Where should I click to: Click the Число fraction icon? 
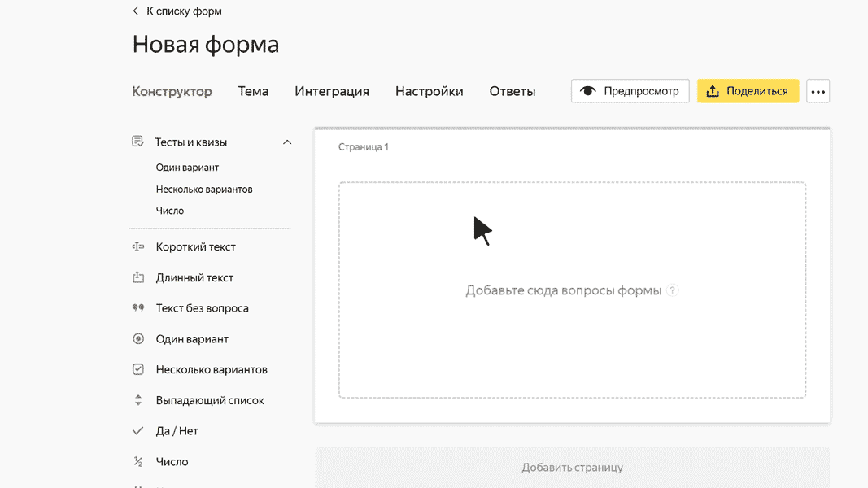click(138, 461)
